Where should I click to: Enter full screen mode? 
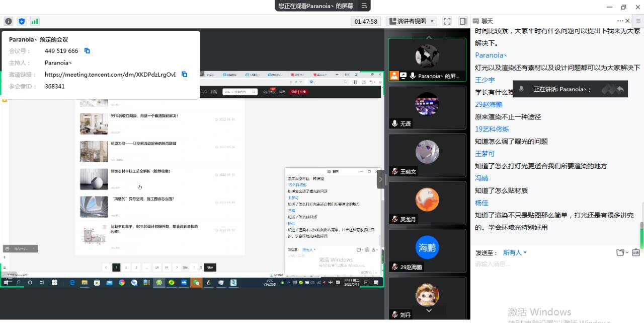(447, 21)
